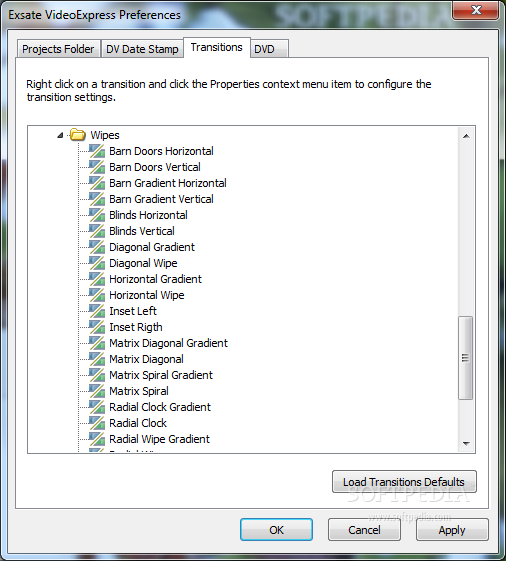This screenshot has width=506, height=561.
Task: Click the icon beside Inset Left
Action: click(97, 311)
